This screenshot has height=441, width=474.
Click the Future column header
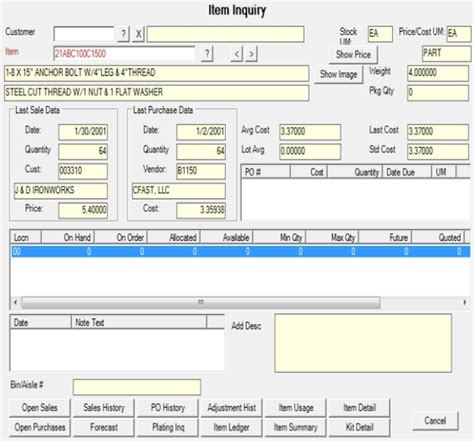click(x=385, y=237)
